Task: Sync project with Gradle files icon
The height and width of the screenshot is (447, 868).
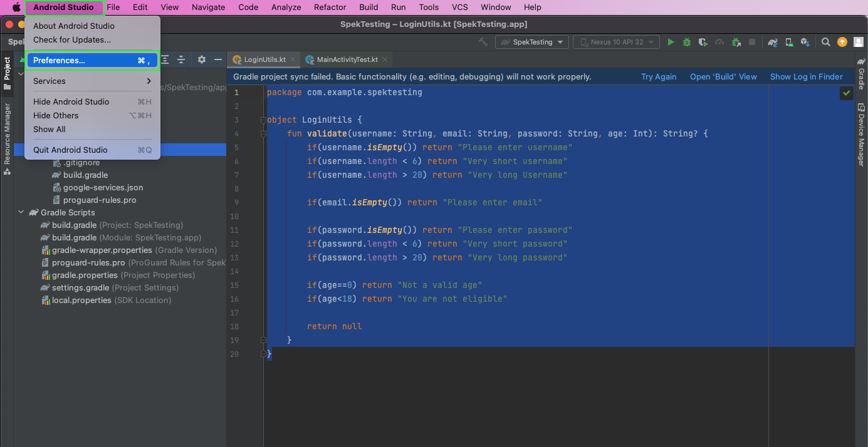Action: pos(773,42)
